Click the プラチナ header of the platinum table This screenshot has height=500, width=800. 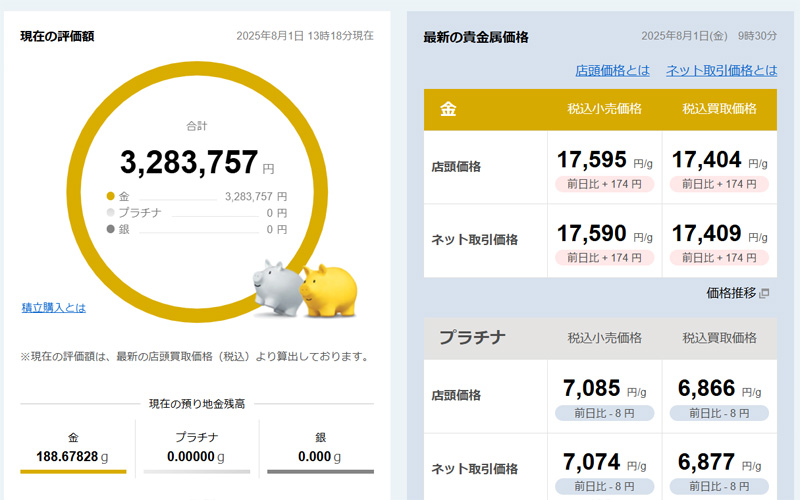pyautogui.click(x=472, y=337)
